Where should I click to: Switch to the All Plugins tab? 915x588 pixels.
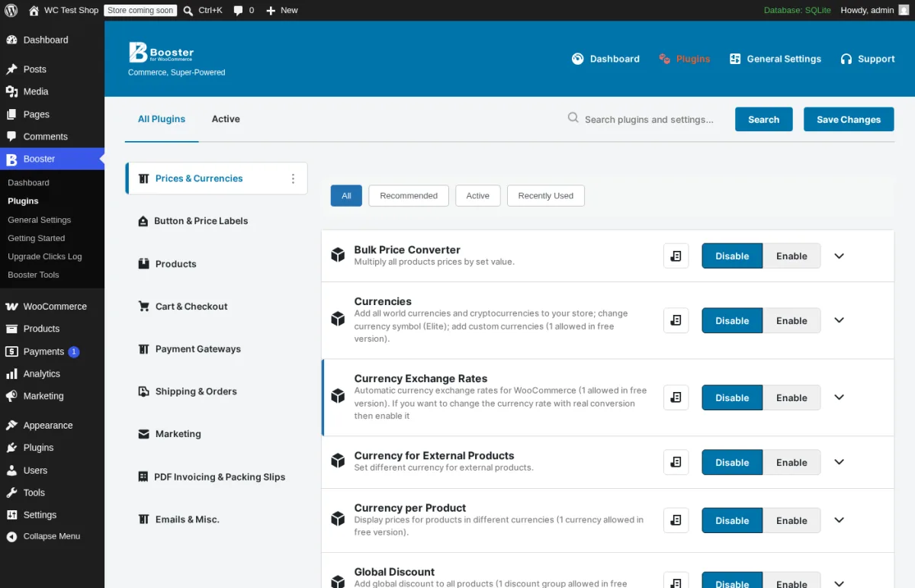(x=162, y=119)
